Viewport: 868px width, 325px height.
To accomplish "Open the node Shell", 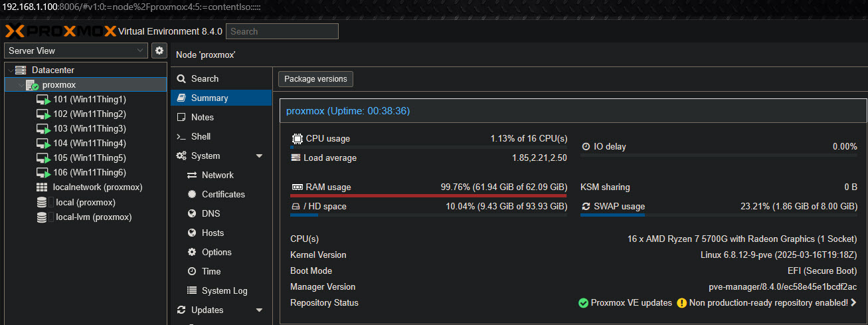I will point(221,136).
